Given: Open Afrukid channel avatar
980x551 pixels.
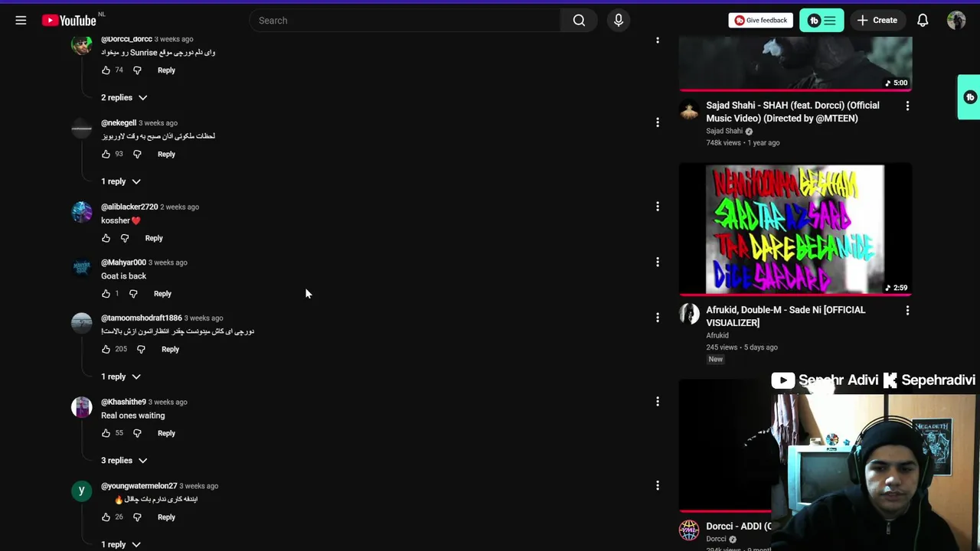Looking at the screenshot, I should (x=689, y=315).
